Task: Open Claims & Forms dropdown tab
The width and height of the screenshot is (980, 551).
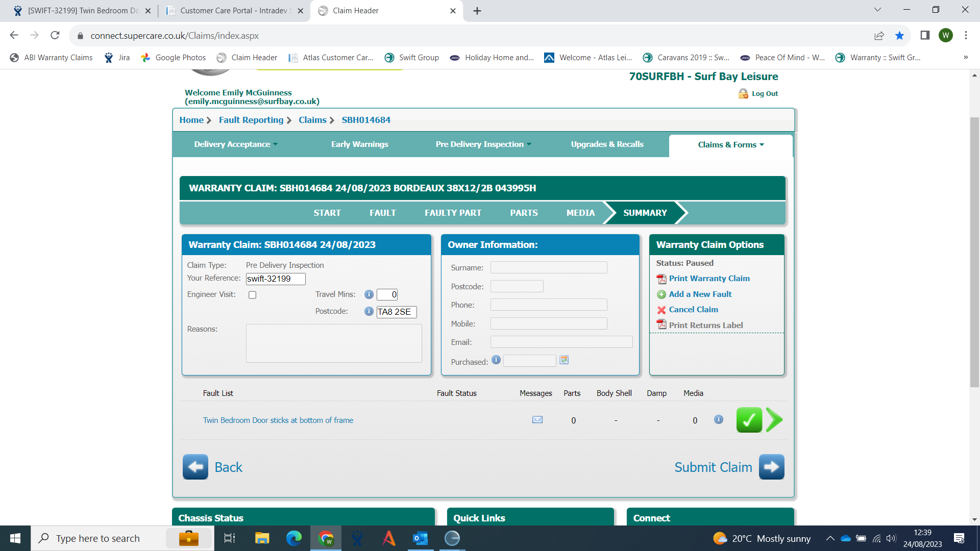Action: tap(730, 145)
